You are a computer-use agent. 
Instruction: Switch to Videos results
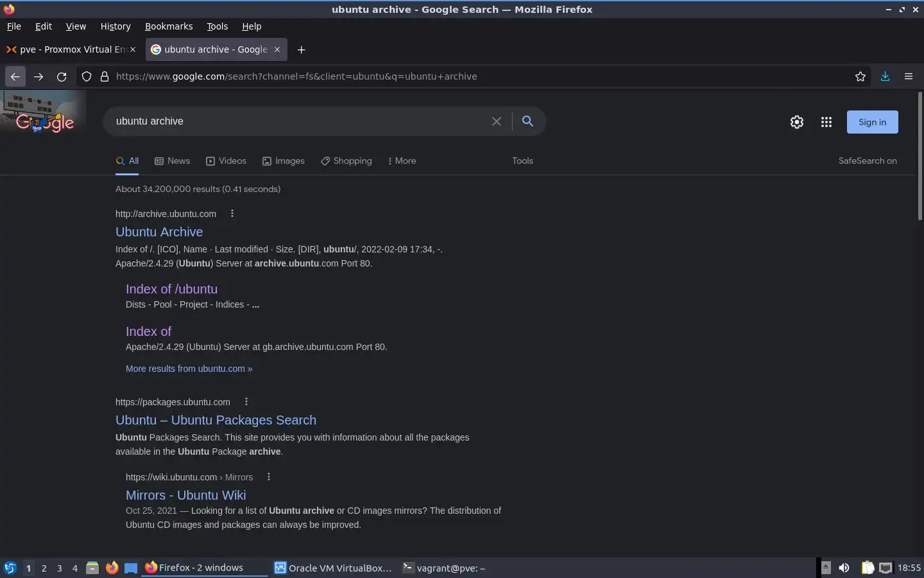coord(226,161)
